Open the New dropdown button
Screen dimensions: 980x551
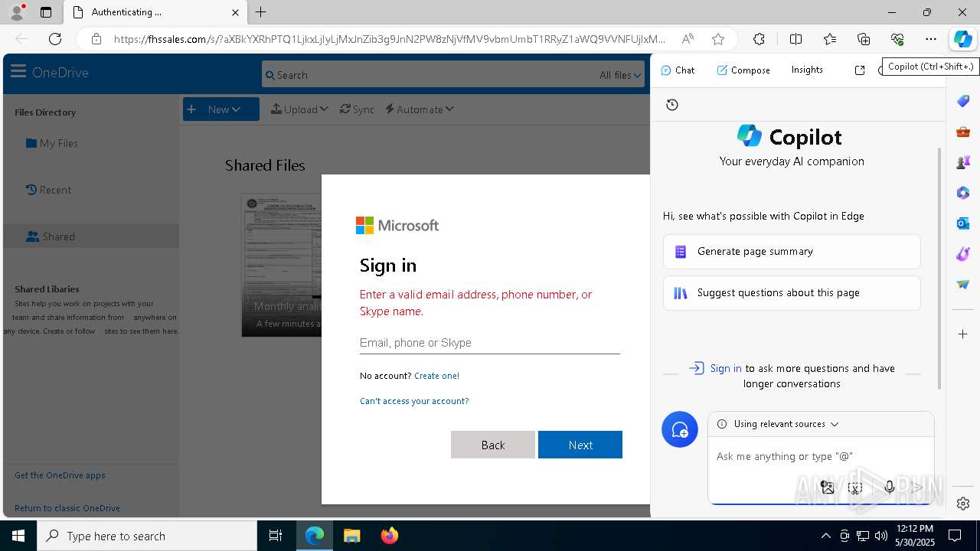[221, 109]
